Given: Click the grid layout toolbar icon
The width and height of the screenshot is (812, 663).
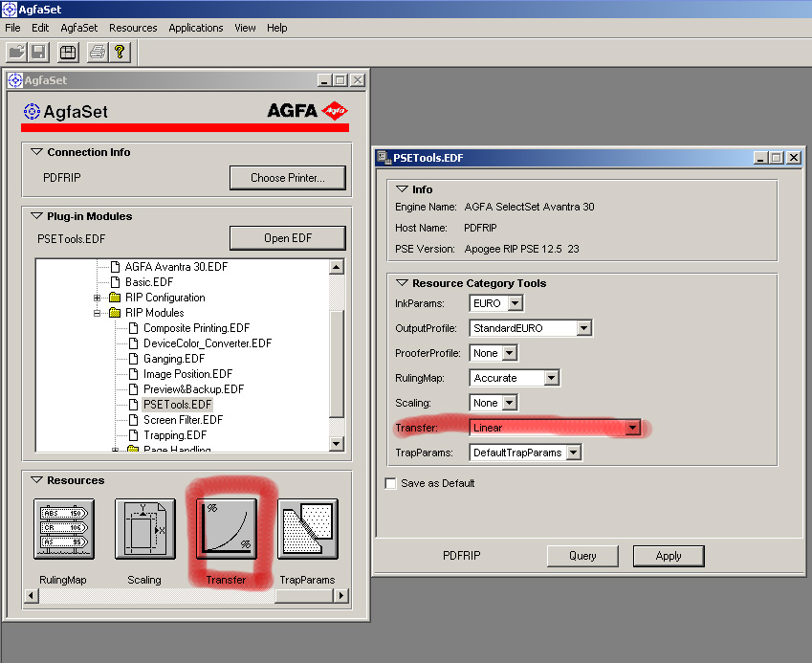Looking at the screenshot, I should [68, 53].
